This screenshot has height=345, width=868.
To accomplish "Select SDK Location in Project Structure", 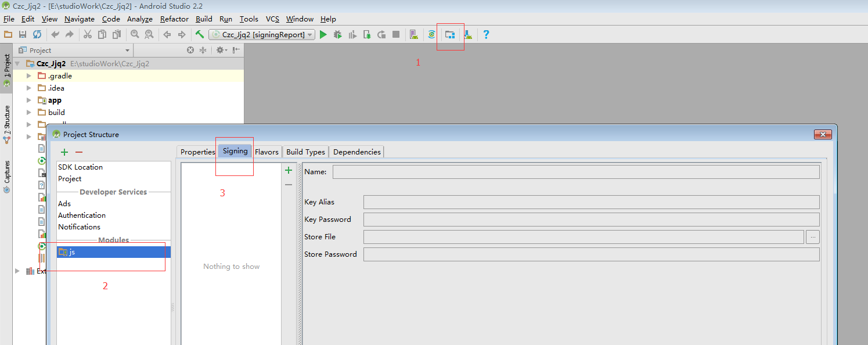I will 80,167.
